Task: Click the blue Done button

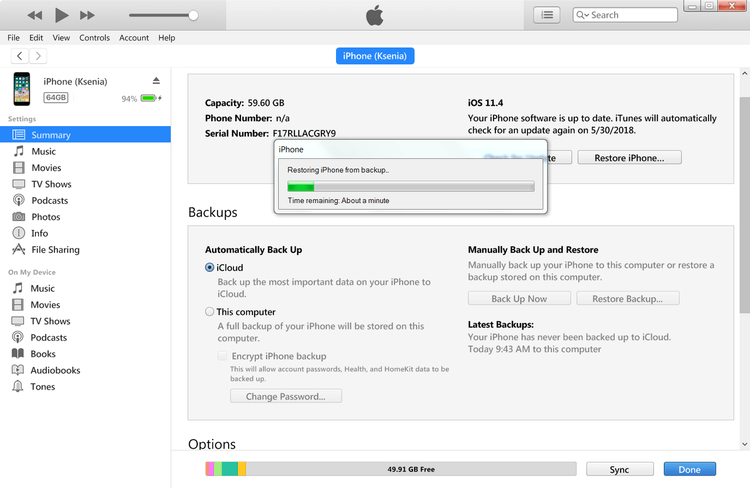Action: [x=689, y=469]
